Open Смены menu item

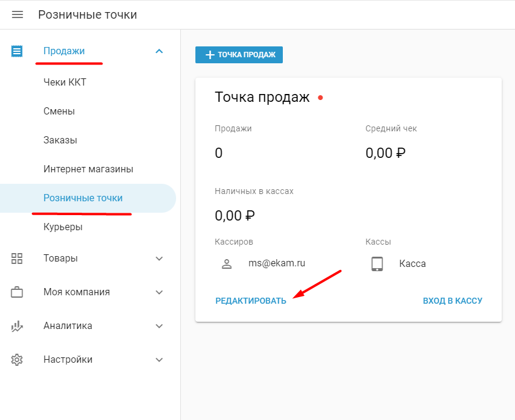coord(59,111)
